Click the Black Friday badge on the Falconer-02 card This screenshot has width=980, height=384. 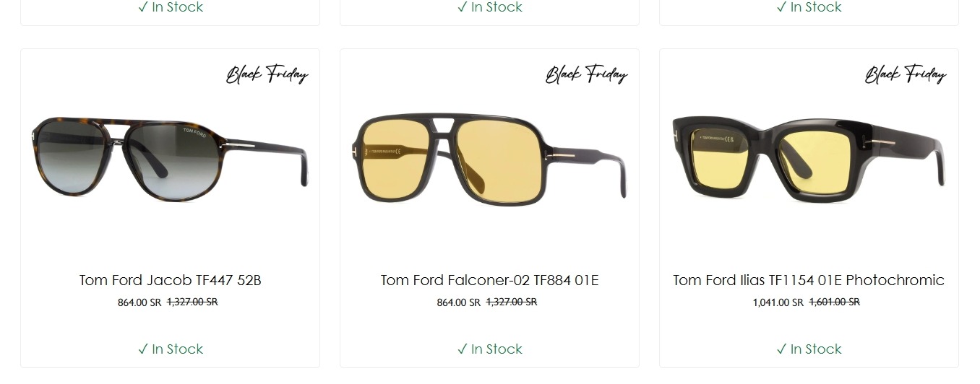coord(586,74)
